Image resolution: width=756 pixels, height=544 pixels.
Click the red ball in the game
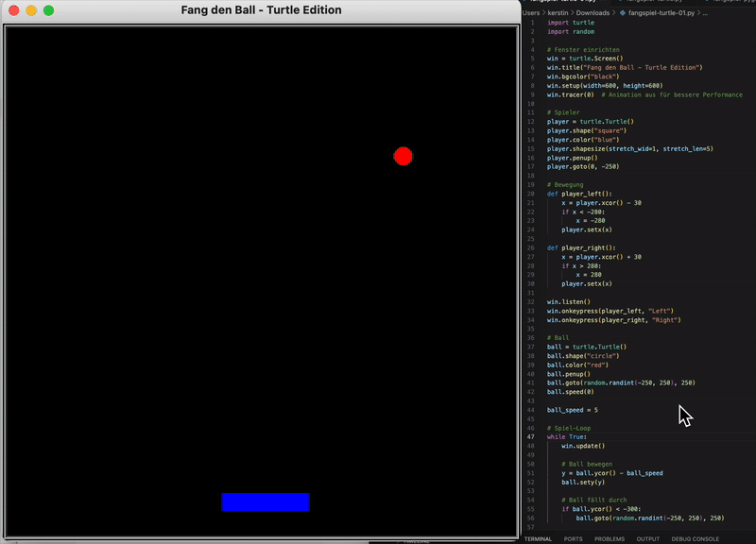pyautogui.click(x=404, y=157)
